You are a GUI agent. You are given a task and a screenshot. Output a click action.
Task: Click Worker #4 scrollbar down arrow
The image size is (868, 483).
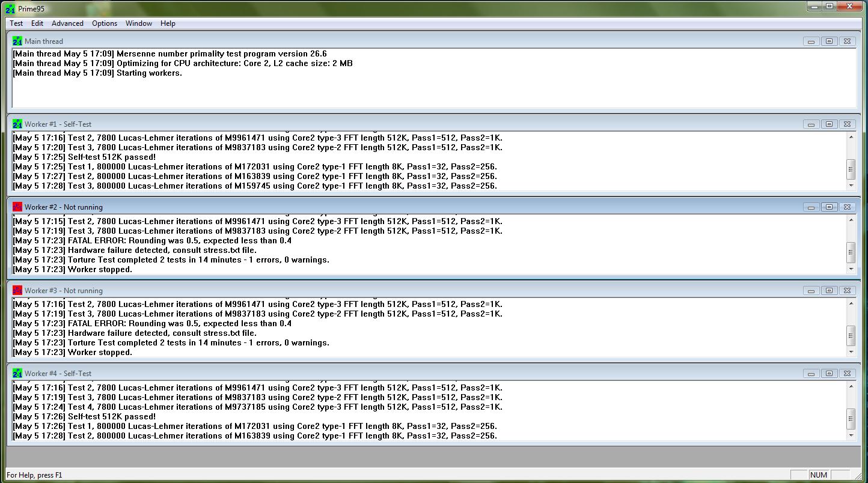point(851,435)
